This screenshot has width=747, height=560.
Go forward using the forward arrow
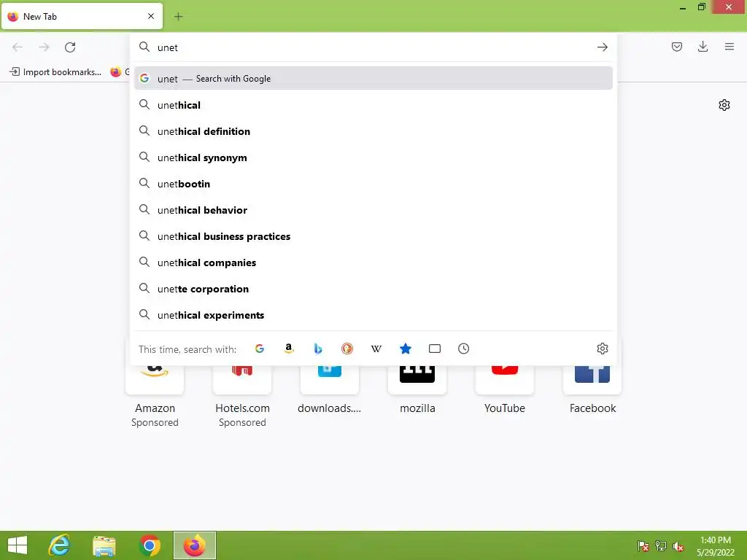click(x=44, y=47)
